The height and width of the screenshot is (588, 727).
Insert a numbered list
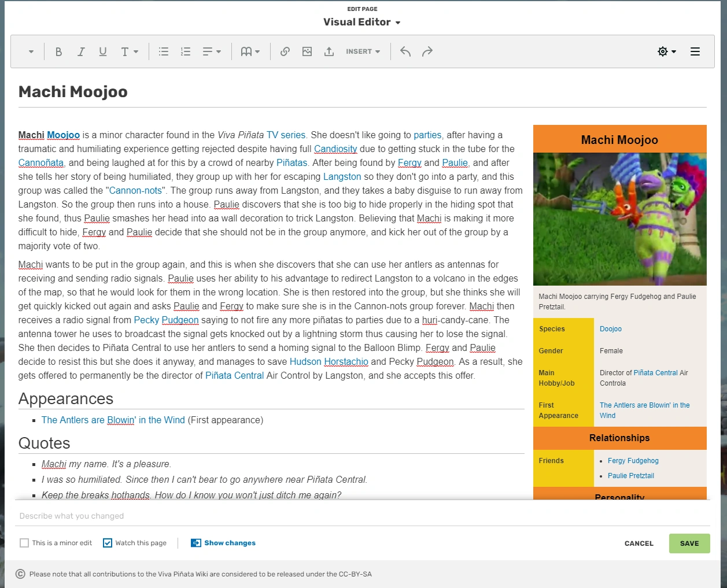point(186,51)
